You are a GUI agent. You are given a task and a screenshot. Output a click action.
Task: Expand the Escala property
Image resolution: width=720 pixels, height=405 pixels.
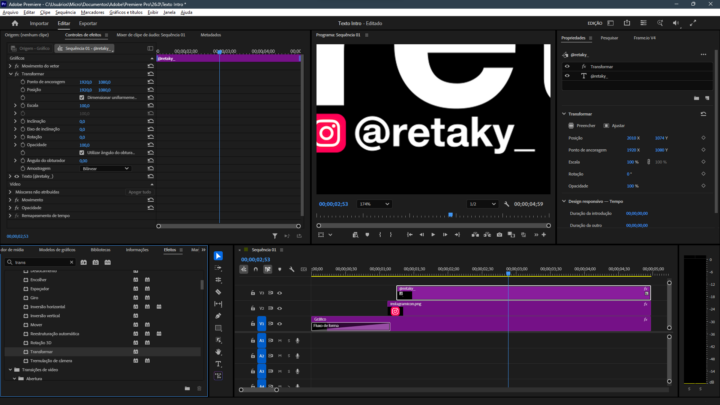[16, 106]
